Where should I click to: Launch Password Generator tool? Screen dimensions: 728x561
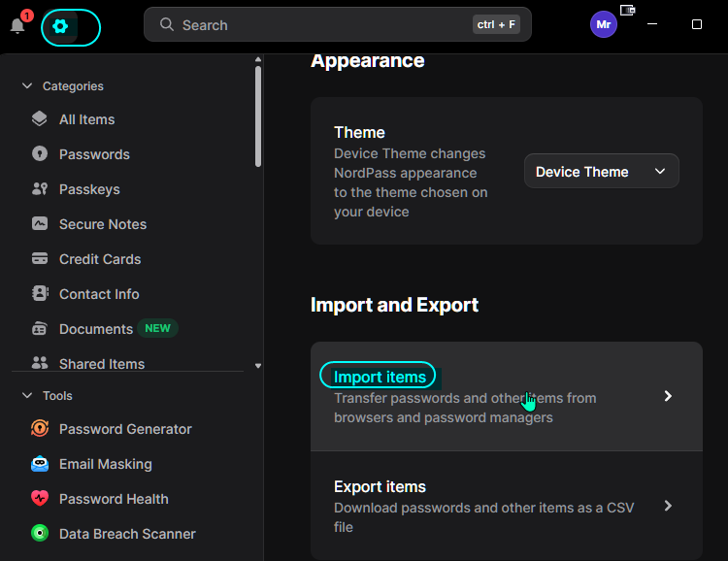pos(125,429)
